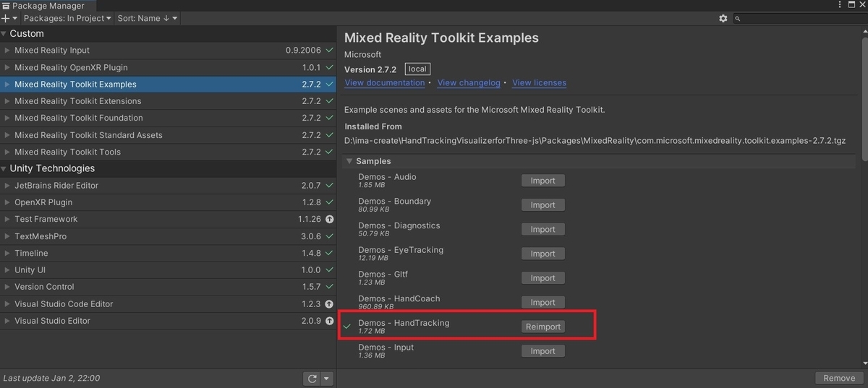Click installed checkmark on Mixed Reality Input row
Image resolution: width=868 pixels, height=388 pixels.
(x=330, y=51)
